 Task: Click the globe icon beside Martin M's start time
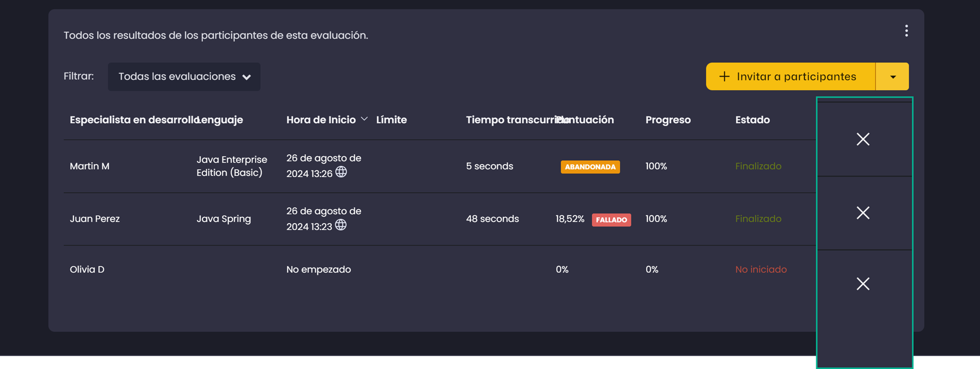pyautogui.click(x=341, y=172)
